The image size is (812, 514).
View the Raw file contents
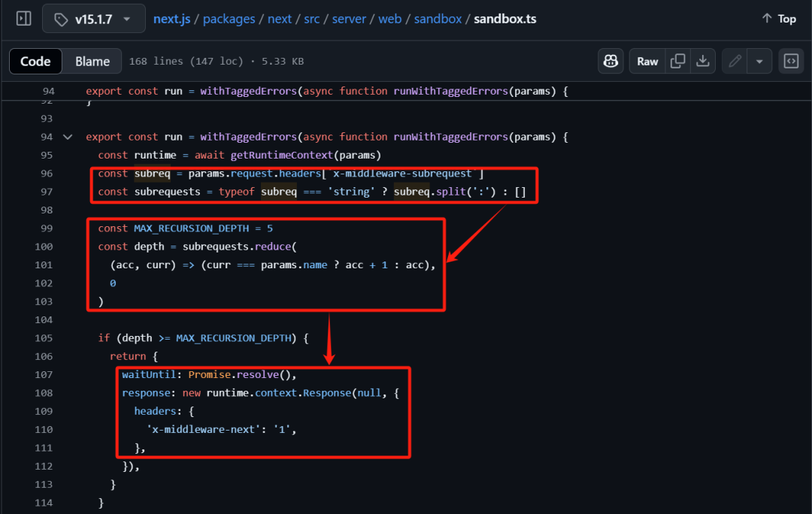(647, 62)
